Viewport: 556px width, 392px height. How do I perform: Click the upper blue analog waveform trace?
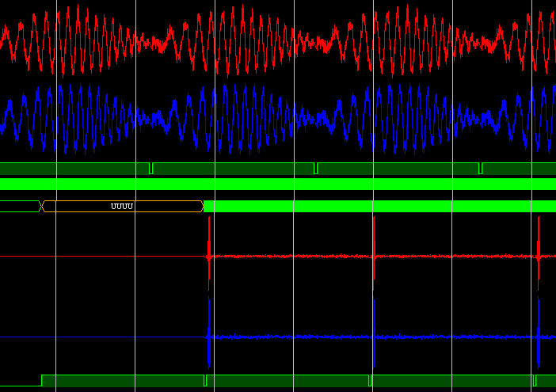tap(278, 120)
